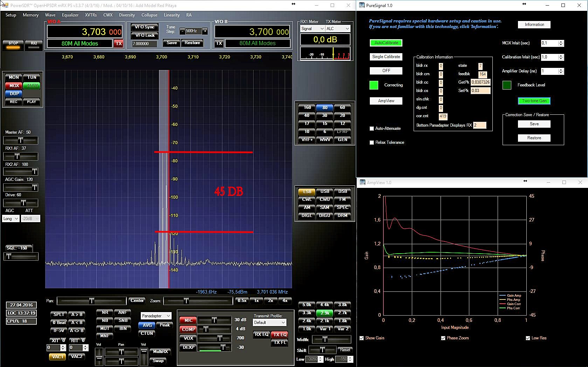Viewport: 588px width, 367px height.
Task: Select the 40 meter band button
Action: 307,115
